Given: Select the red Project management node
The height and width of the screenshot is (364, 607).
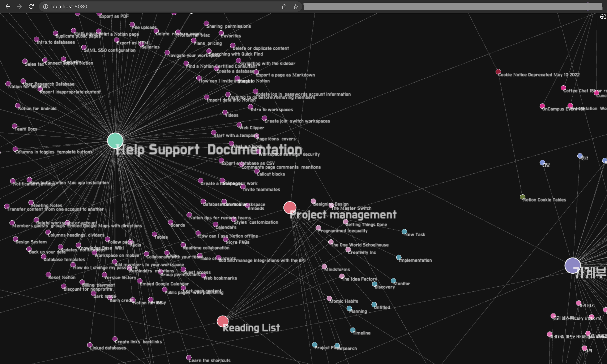Looking at the screenshot, I should pos(290,207).
